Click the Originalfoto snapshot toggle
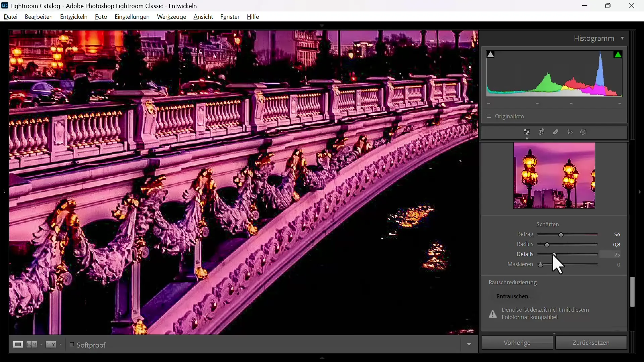The image size is (644, 362). [x=490, y=116]
